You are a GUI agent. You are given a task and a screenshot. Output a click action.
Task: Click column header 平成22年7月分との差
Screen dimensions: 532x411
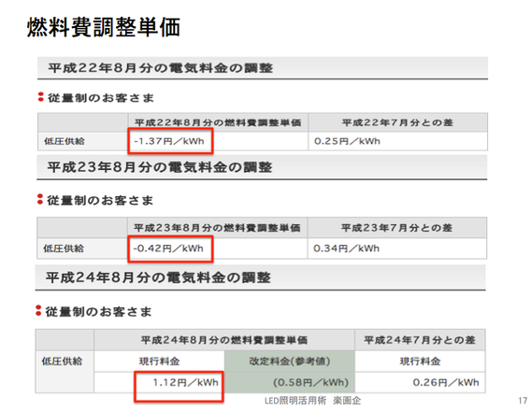point(397,122)
